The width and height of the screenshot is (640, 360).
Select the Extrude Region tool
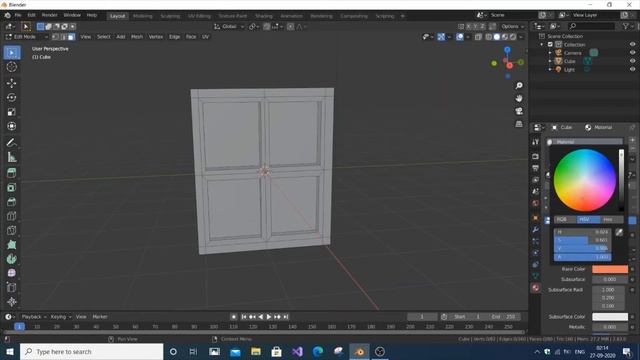[x=12, y=173]
